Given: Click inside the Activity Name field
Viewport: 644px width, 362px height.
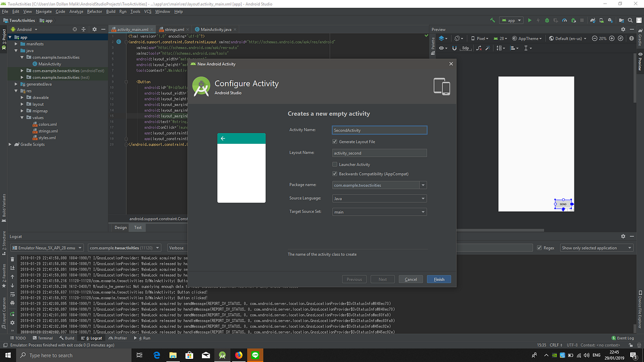Looking at the screenshot, I should tap(379, 130).
